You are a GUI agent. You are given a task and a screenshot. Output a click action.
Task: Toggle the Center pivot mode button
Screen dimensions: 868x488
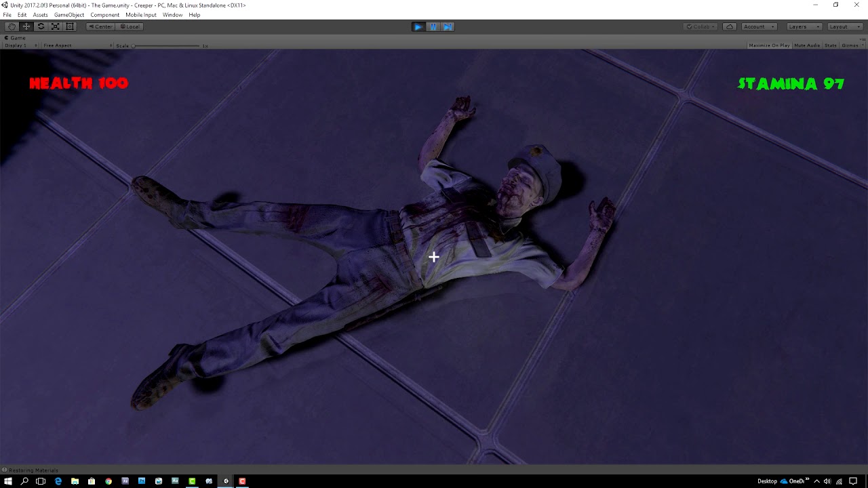101,26
